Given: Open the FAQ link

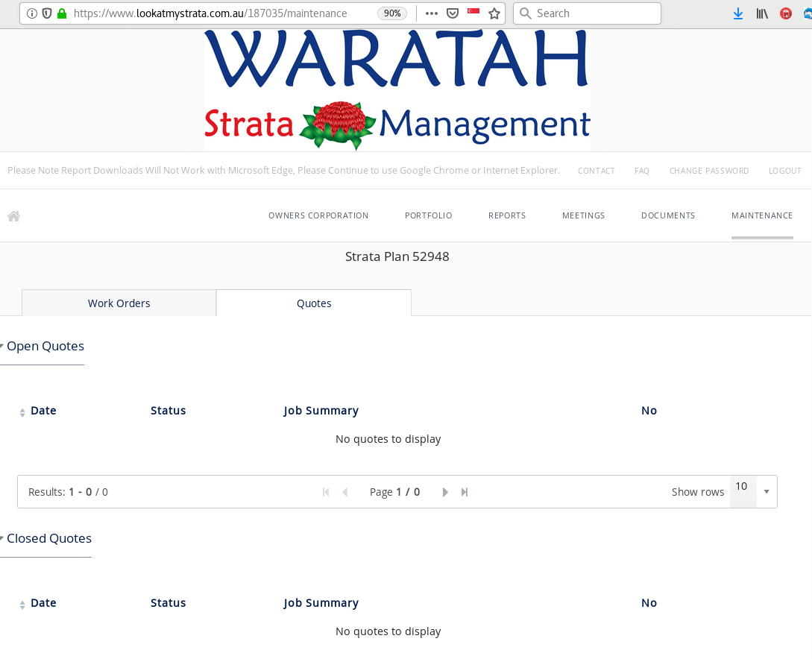Looking at the screenshot, I should tap(642, 171).
